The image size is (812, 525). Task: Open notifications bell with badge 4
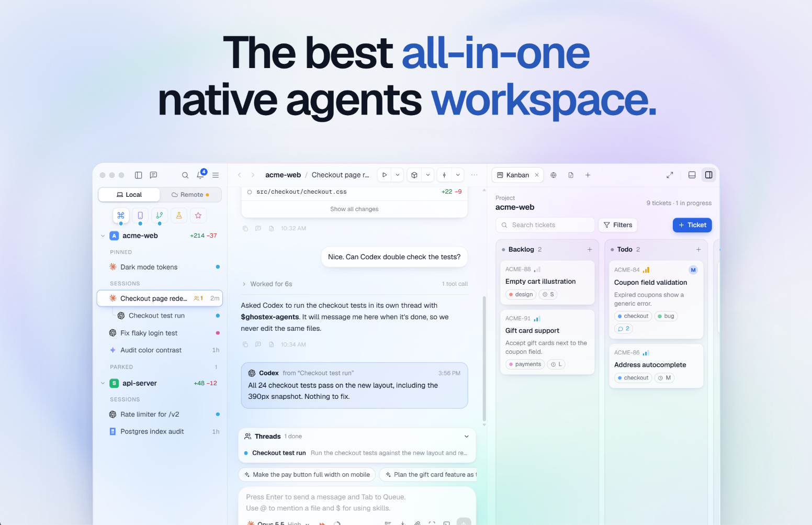201,174
